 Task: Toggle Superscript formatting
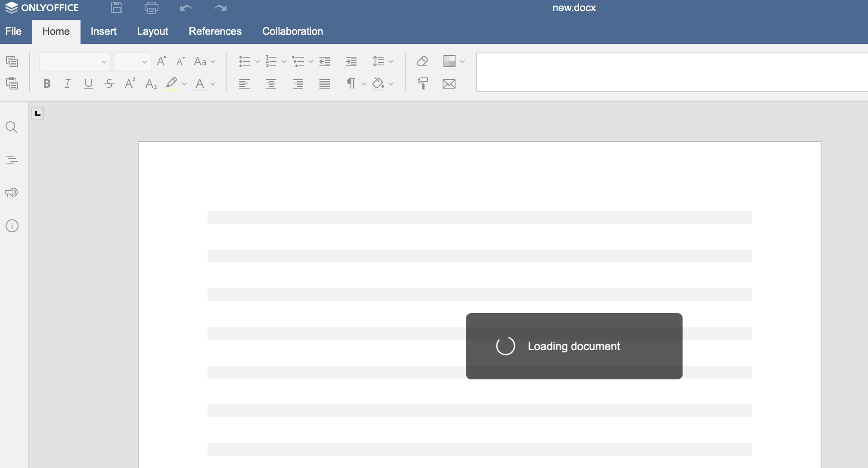click(130, 83)
